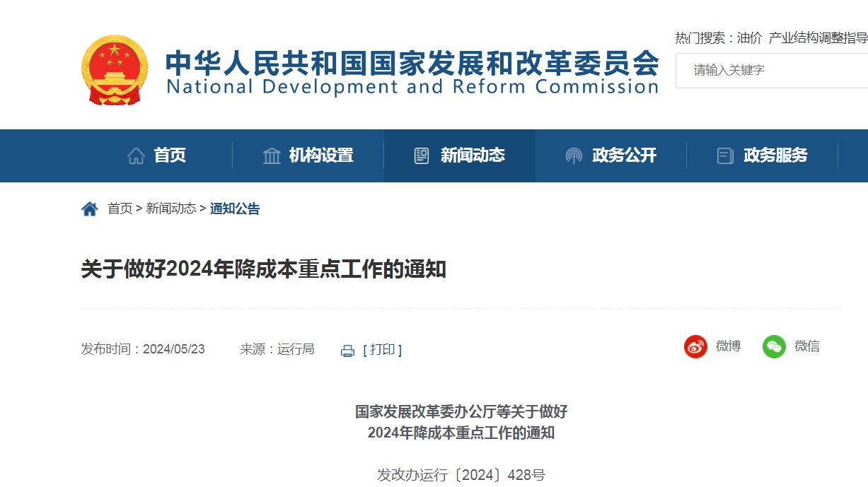
Task: Click the printer icon
Action: (347, 351)
